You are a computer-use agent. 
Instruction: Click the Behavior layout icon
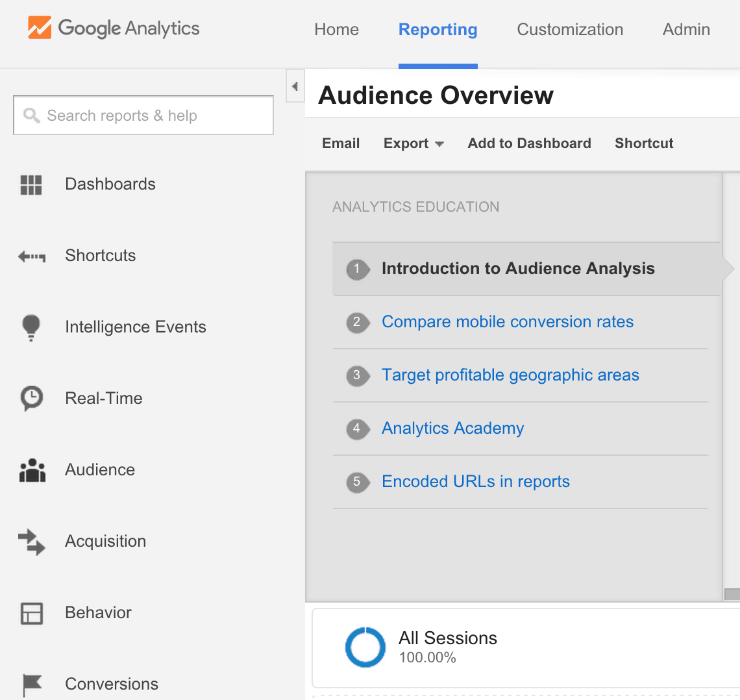[32, 613]
